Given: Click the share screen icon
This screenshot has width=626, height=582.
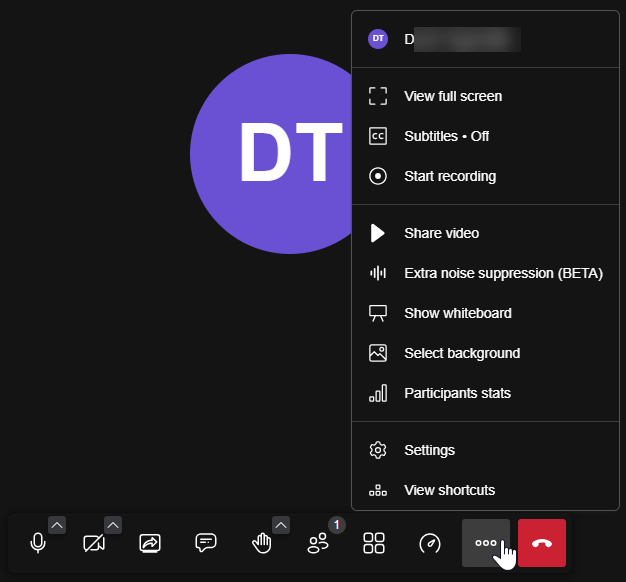Looking at the screenshot, I should tap(150, 543).
